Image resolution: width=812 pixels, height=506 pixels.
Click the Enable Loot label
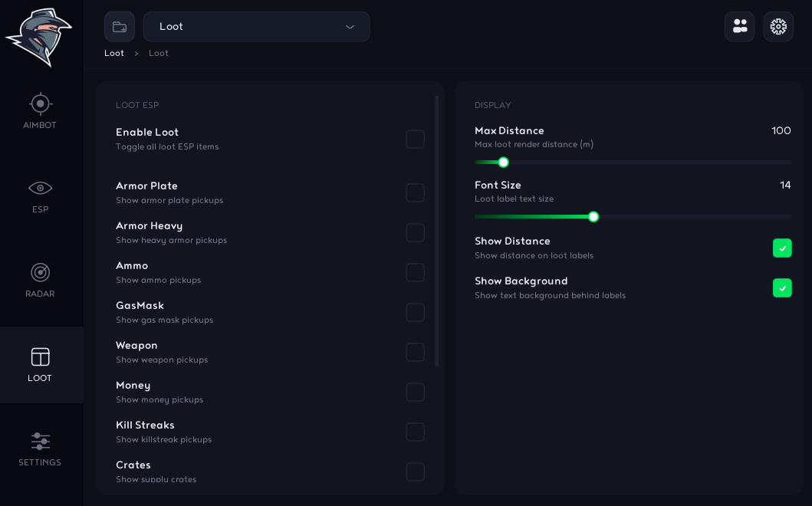147,132
